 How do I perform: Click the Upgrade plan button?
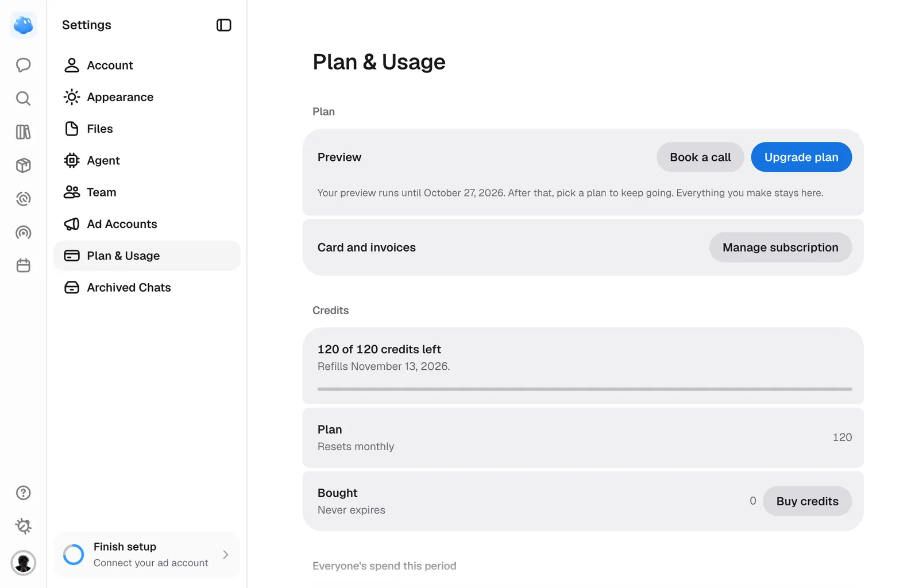pos(801,157)
